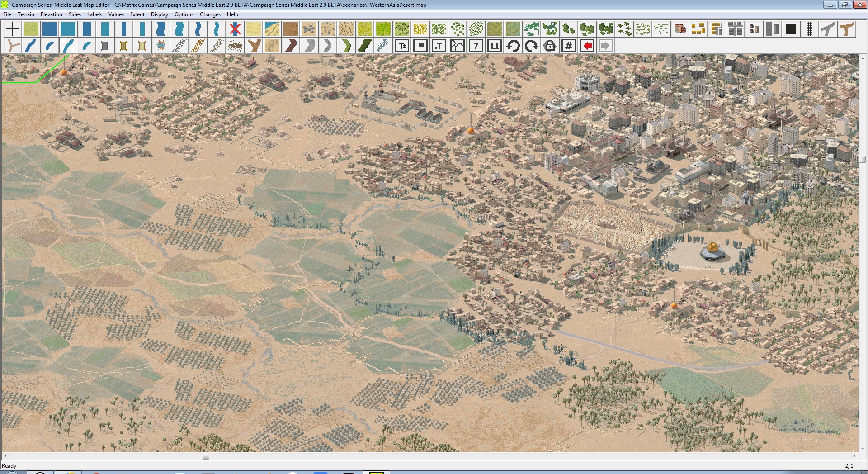Click the '2, 1' status bar coordinates
The image size is (868, 474).
[x=849, y=465]
